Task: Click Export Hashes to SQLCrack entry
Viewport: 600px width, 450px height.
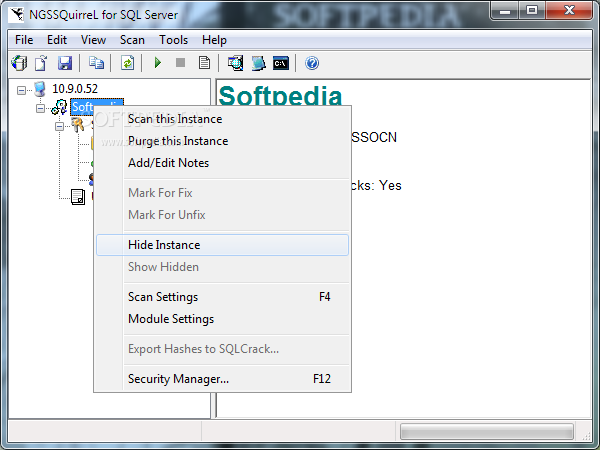Action: (222, 349)
